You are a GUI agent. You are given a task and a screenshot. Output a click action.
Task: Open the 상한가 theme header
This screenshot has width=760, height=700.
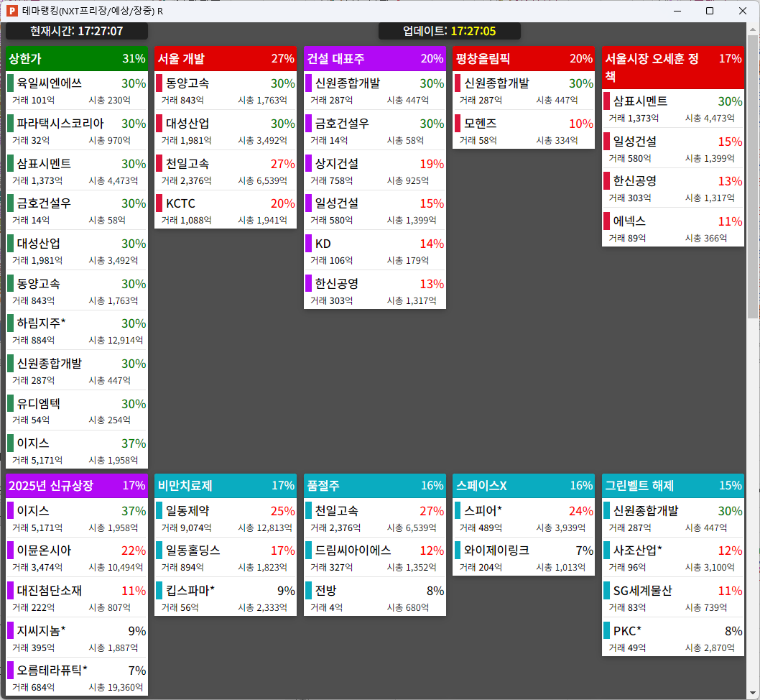point(76,58)
